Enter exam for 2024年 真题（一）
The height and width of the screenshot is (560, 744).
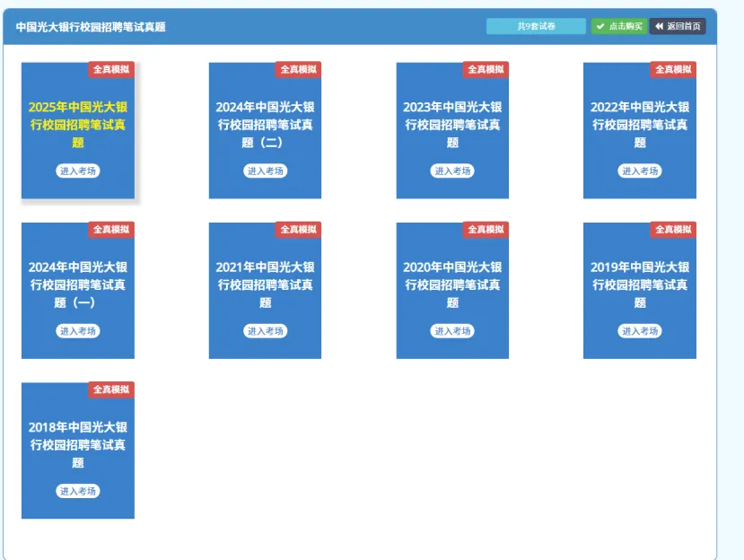tap(78, 331)
